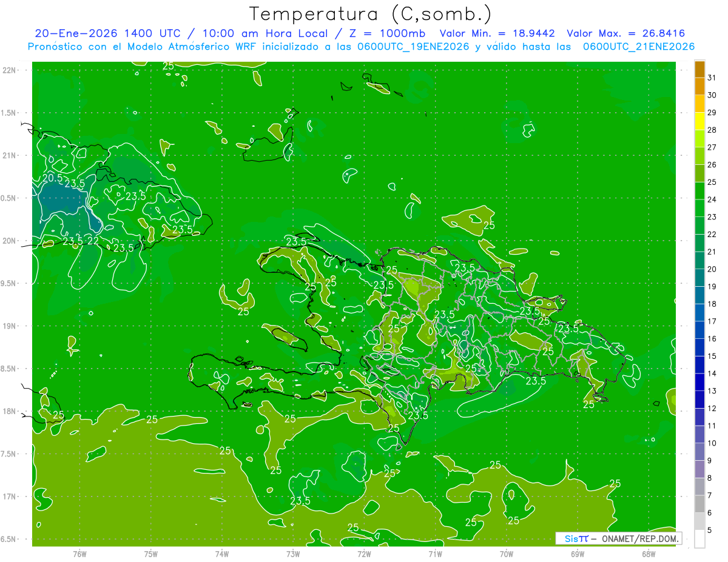The height and width of the screenshot is (562, 728).
Task: Click the '5' label in the color legend
Action: pyautogui.click(x=710, y=530)
